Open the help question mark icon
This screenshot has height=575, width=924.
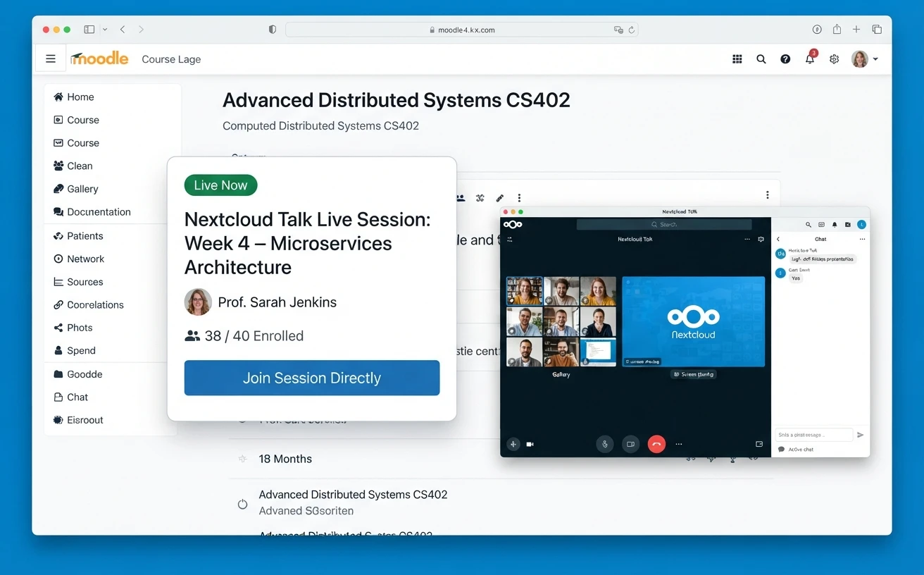click(785, 59)
